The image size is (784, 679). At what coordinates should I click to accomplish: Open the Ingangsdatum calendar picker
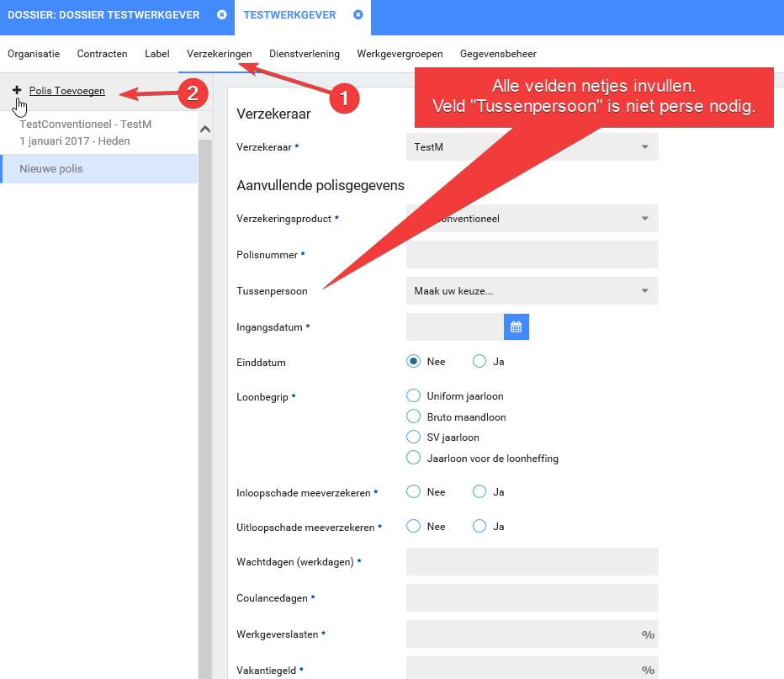point(516,326)
